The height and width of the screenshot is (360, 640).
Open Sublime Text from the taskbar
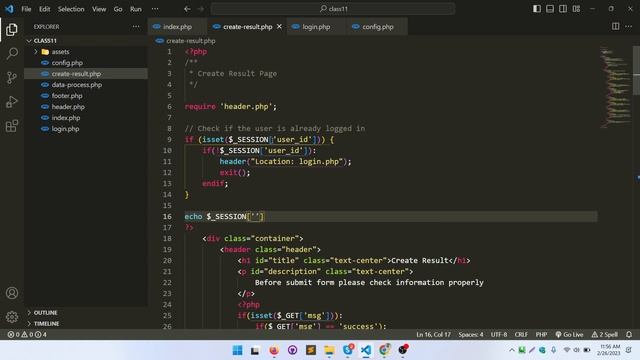click(x=311, y=350)
